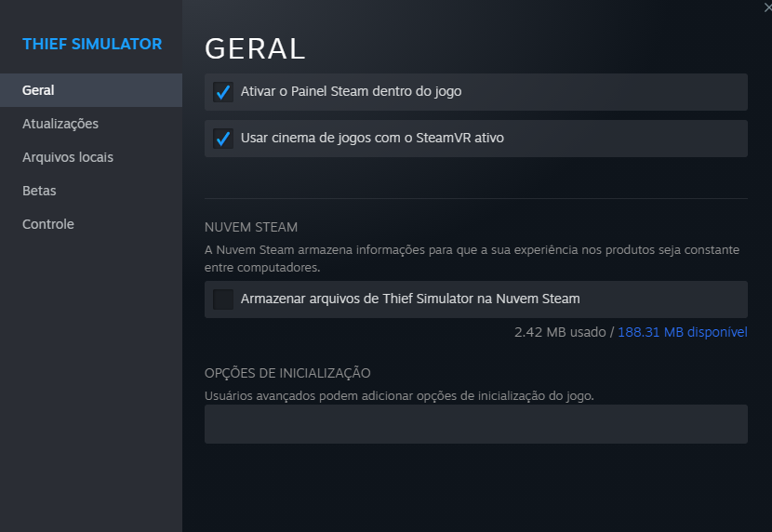Click the '2.42 MB usado' storage text
The width and height of the screenshot is (772, 532).
[x=560, y=332]
